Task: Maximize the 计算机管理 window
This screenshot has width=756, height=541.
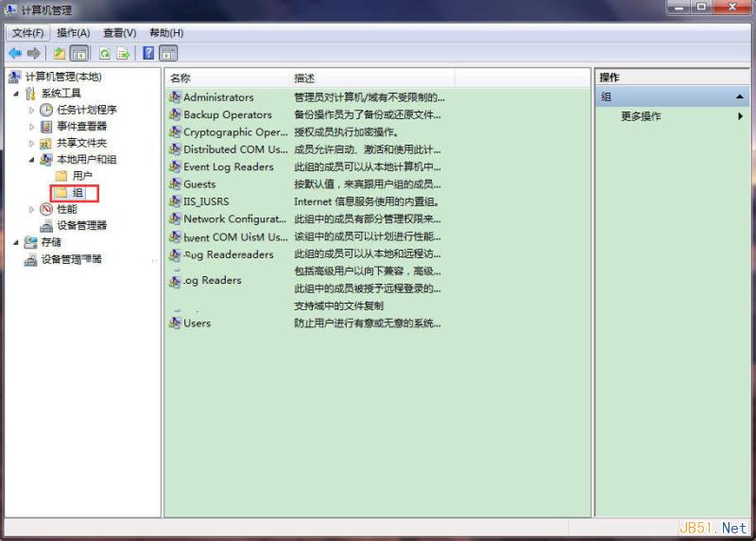Action: (x=701, y=7)
